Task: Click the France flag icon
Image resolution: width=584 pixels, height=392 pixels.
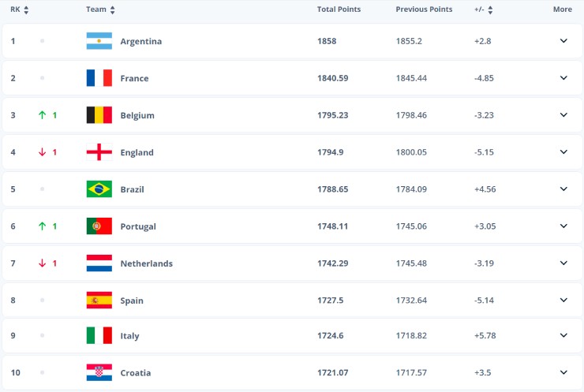Action: [99, 78]
